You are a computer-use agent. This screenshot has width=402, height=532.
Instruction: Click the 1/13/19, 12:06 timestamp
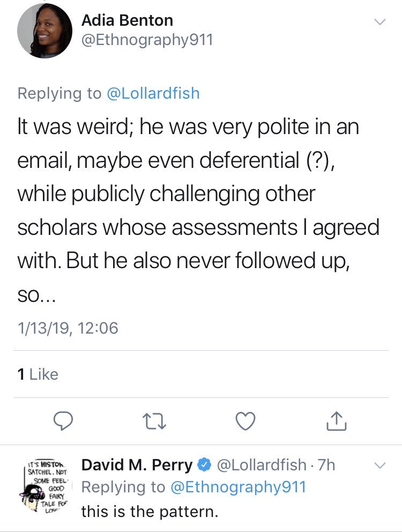point(68,328)
